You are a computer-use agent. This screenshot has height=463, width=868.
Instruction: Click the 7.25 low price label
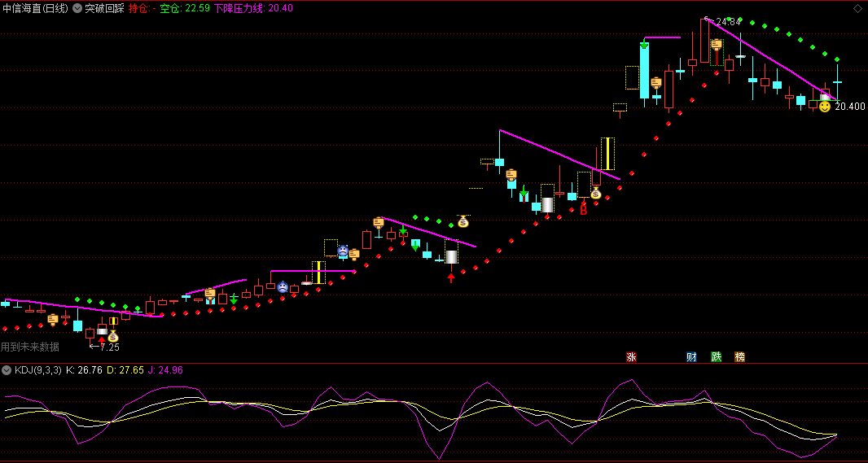pyautogui.click(x=110, y=347)
